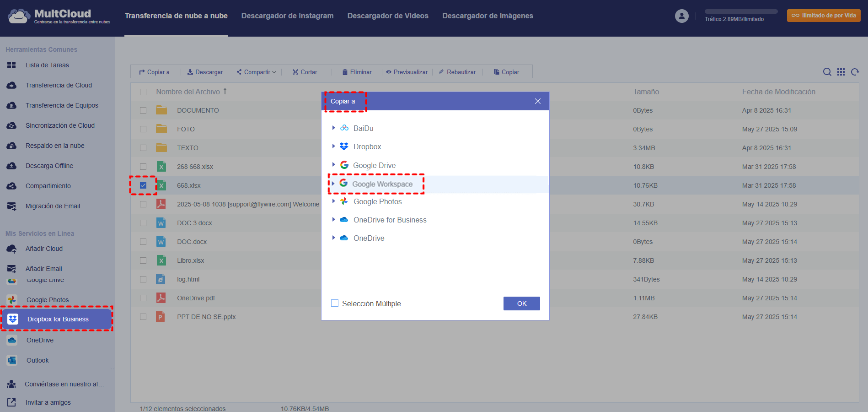Click the Dropbox for Business icon

click(x=13, y=319)
